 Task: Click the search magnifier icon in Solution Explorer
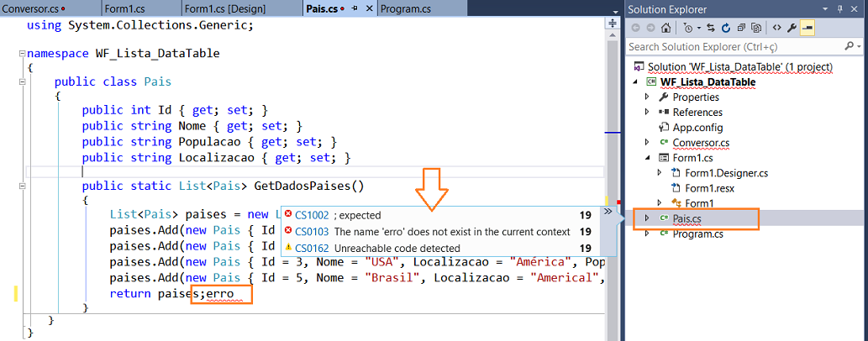click(x=850, y=46)
